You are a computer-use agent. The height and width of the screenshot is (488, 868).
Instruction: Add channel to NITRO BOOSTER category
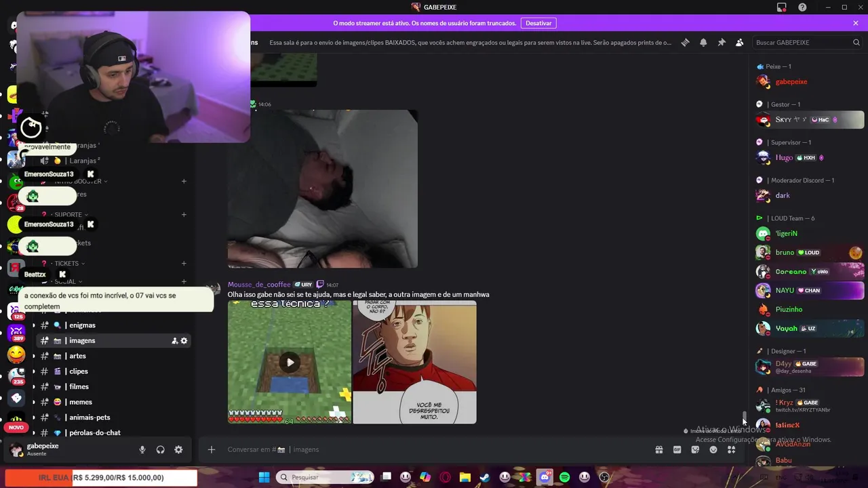click(184, 181)
